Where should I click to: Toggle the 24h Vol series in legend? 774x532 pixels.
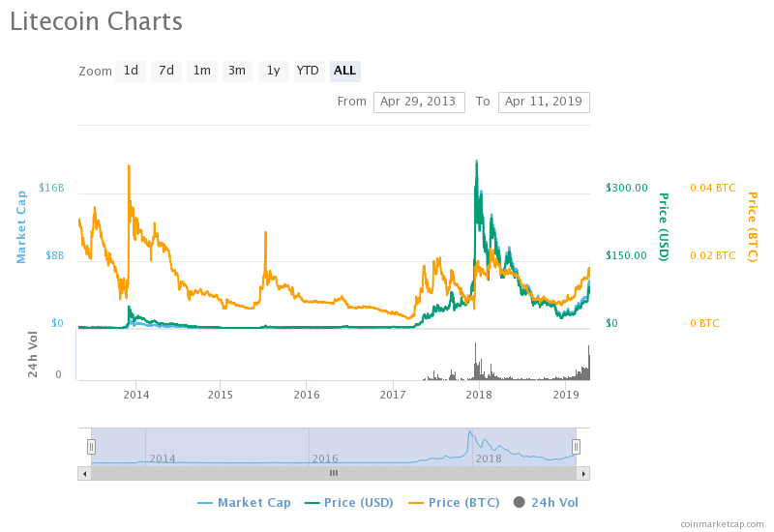[x=546, y=502]
